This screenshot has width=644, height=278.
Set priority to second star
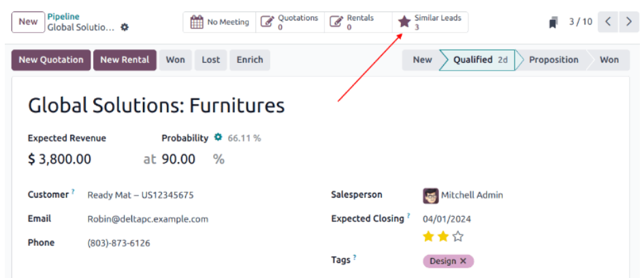tap(443, 236)
